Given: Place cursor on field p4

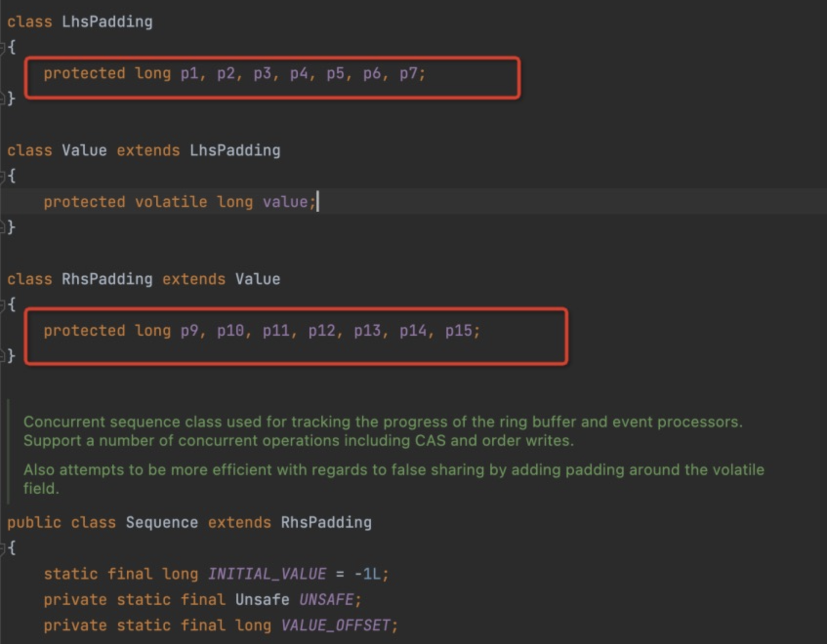Looking at the screenshot, I should [x=299, y=74].
